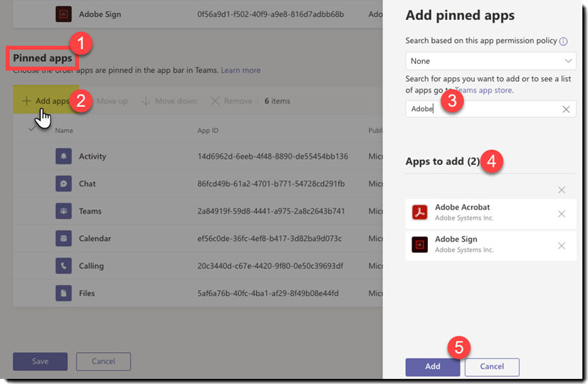Remove Adobe Acrobat from apps to add

561,214
